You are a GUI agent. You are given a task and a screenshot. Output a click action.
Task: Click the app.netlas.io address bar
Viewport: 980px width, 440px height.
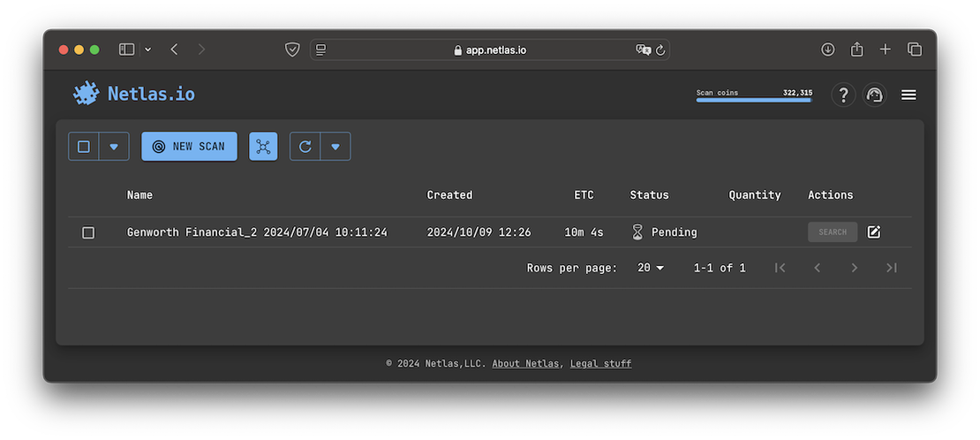[490, 49]
